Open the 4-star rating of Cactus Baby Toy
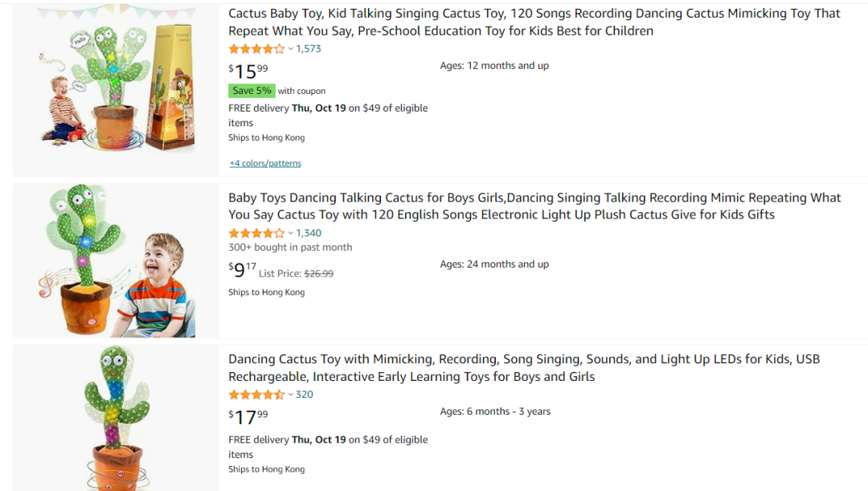The width and height of the screenshot is (868, 491). pos(256,49)
